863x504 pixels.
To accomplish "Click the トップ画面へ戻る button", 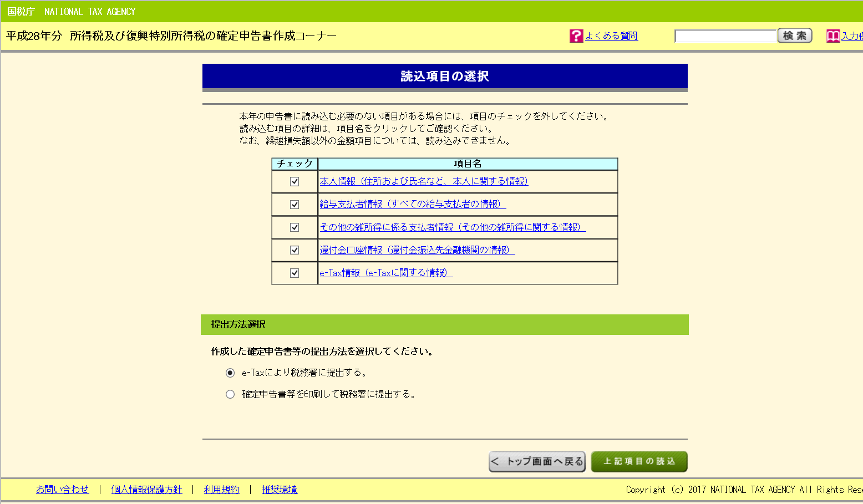I will tap(537, 461).
